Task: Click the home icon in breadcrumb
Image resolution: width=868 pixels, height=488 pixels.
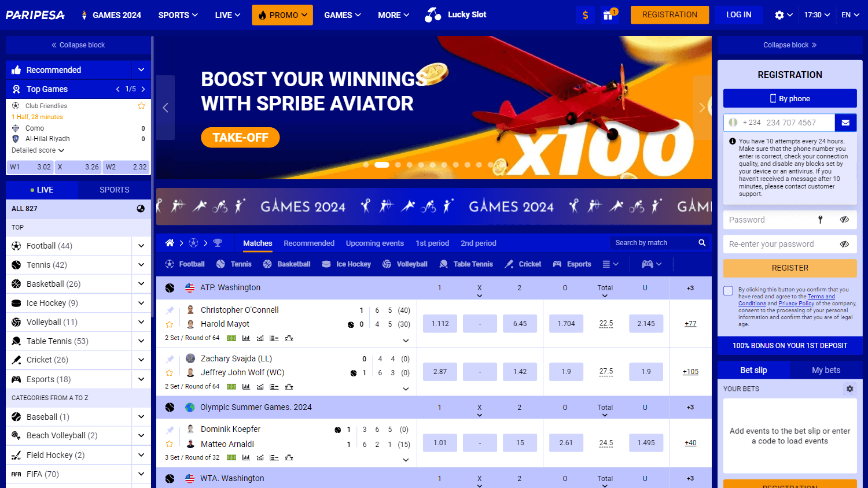Action: 170,243
